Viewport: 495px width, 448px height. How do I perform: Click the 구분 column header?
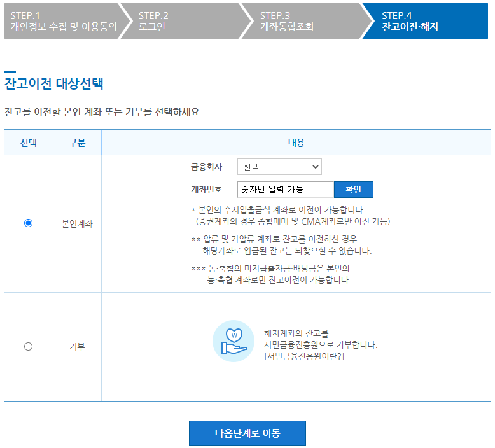click(77, 143)
